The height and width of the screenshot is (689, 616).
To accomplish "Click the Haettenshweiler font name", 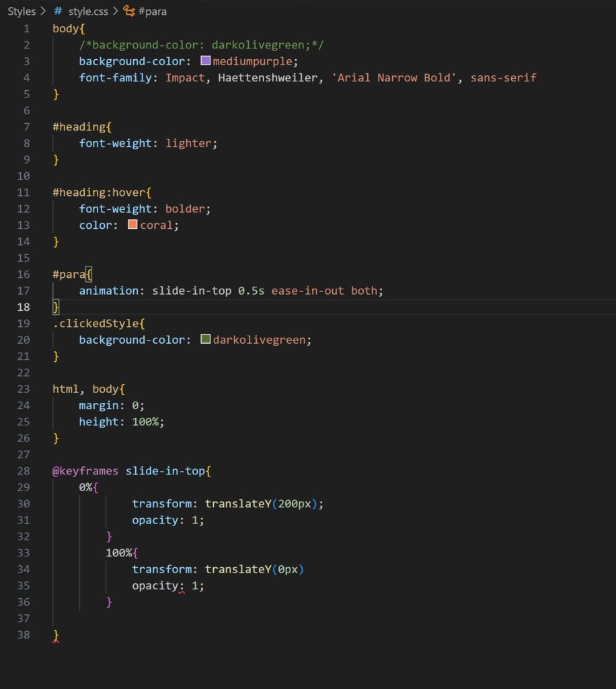I will click(268, 78).
